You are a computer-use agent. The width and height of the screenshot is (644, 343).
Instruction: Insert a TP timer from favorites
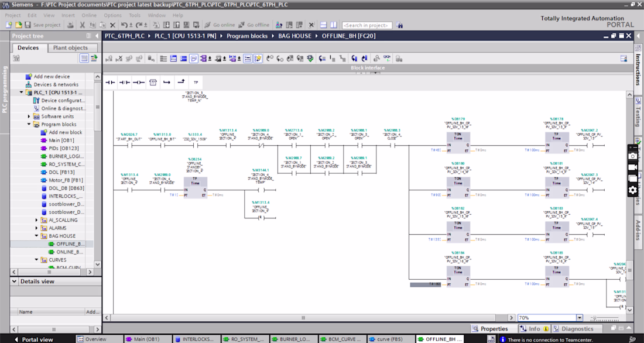pyautogui.click(x=196, y=83)
